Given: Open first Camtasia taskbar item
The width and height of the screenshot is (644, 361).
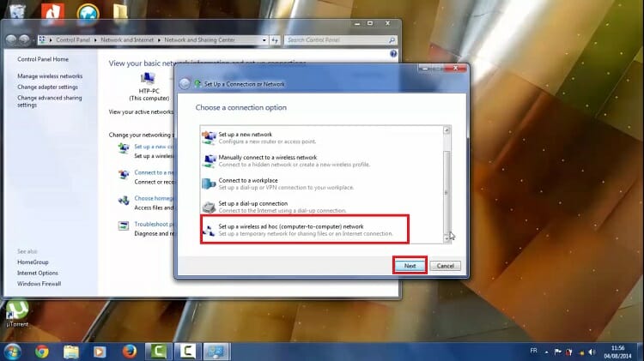Looking at the screenshot, I should [159, 352].
